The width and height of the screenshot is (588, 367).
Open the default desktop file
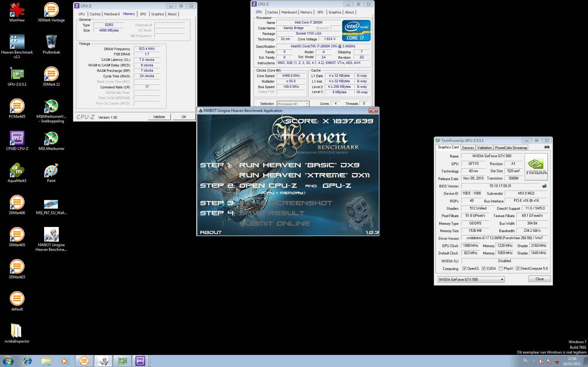[17, 301]
